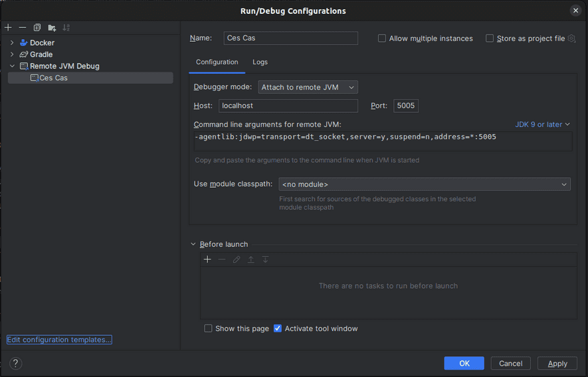Viewport: 588px width, 377px height.
Task: Select the Docker tree row
Action: [x=90, y=42]
